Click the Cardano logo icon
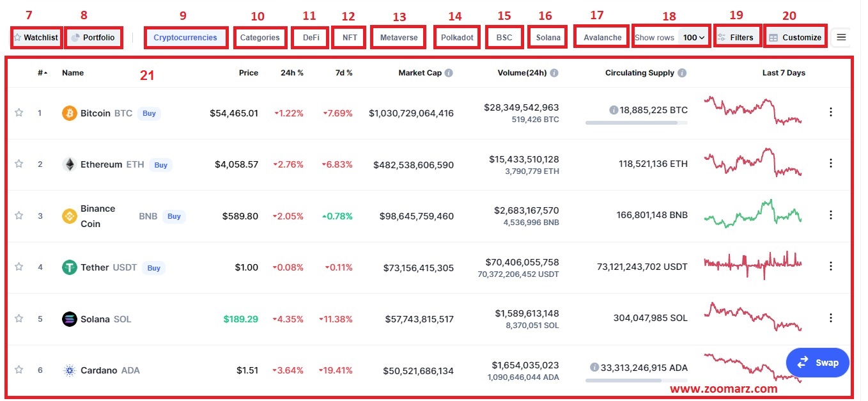The height and width of the screenshot is (401, 868). (x=69, y=370)
